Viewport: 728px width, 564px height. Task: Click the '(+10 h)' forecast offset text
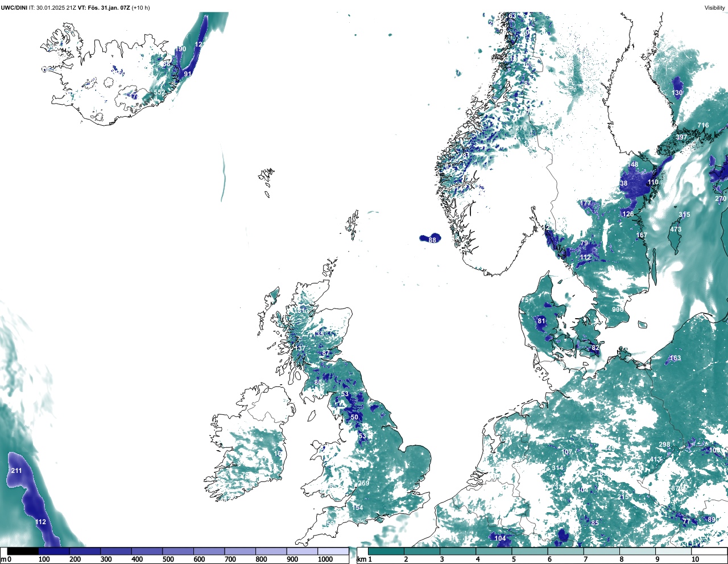(140, 8)
